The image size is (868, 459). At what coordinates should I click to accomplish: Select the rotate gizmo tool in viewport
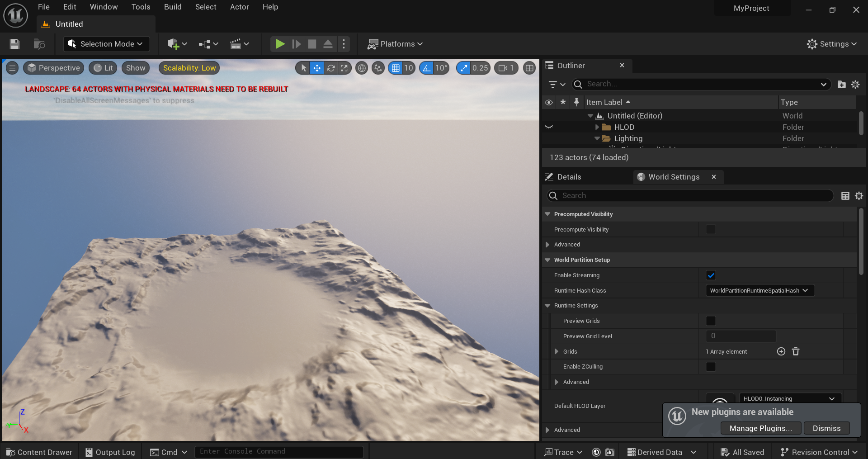pyautogui.click(x=331, y=68)
